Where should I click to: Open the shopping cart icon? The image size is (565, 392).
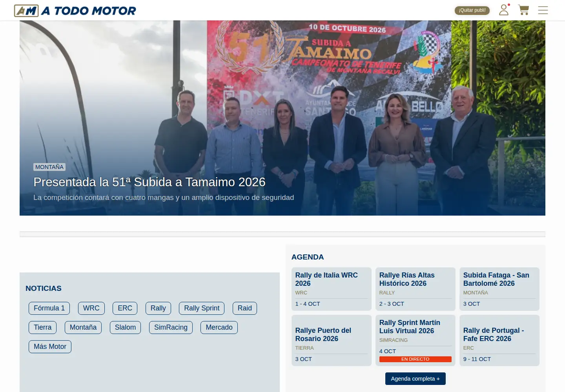point(524,10)
